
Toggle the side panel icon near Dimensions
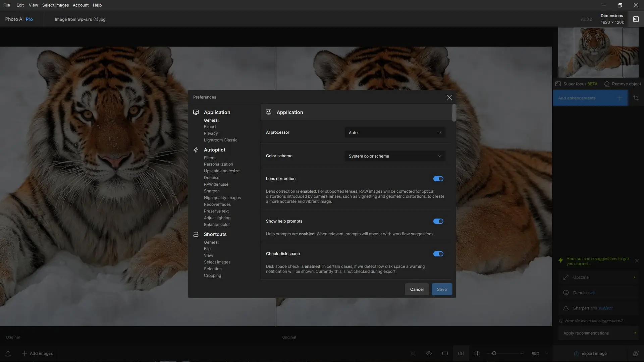[x=636, y=19]
